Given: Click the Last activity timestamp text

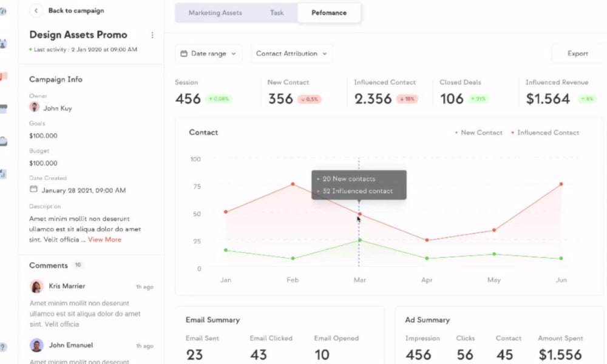Looking at the screenshot, I should (x=86, y=50).
